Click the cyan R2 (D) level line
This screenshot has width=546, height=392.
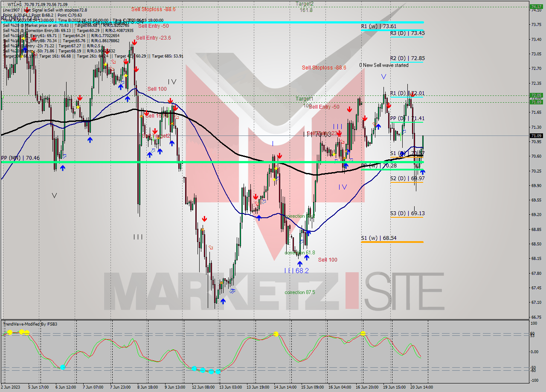[x=407, y=62]
